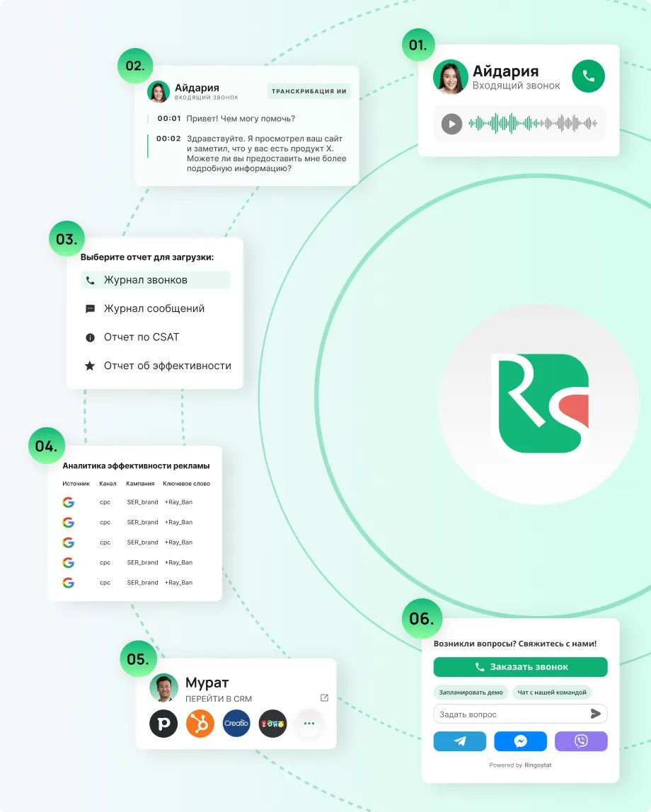This screenshot has height=812, width=651.
Task: Click the Google source icon in the analytics table
Action: click(69, 502)
